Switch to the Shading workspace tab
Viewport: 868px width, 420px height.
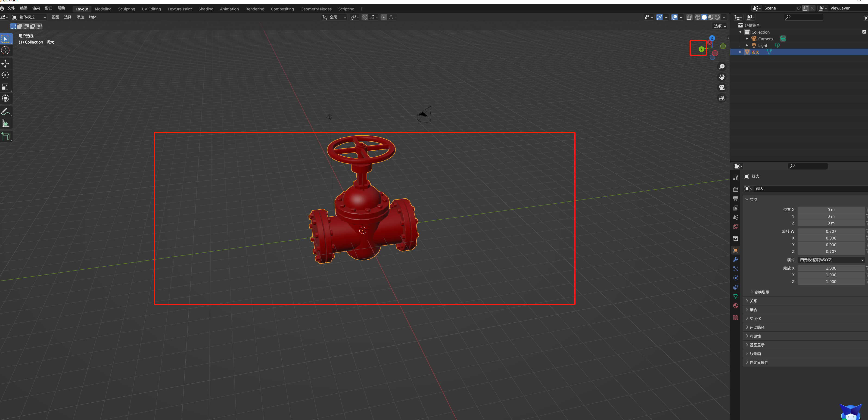point(205,9)
